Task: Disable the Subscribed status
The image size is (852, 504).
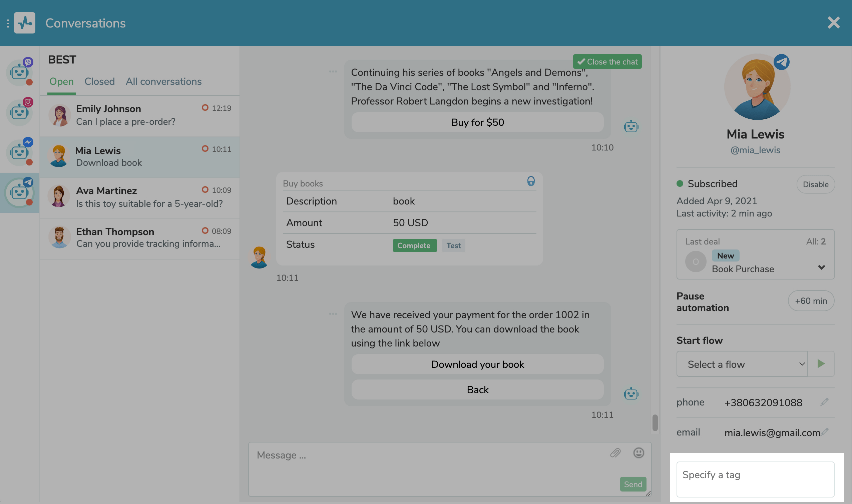Action: pyautogui.click(x=815, y=184)
